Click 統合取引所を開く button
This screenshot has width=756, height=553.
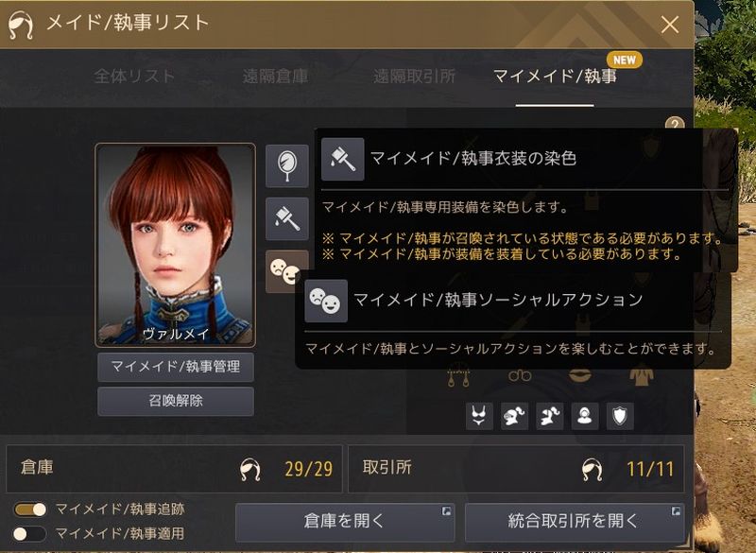click(x=575, y=522)
